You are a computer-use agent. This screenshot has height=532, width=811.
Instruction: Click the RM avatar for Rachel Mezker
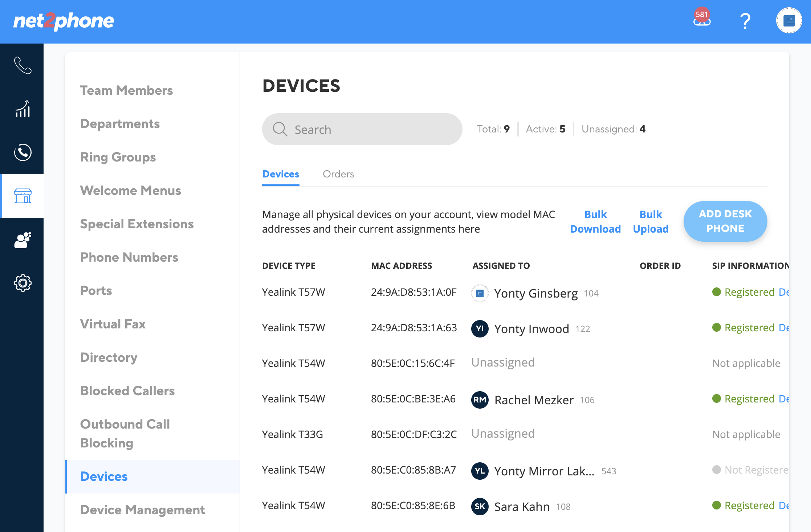480,400
